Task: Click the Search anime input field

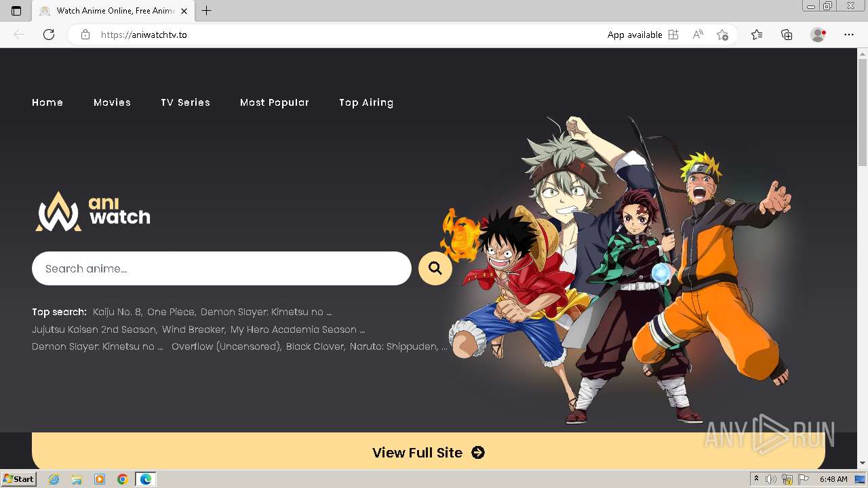Action: [x=222, y=268]
